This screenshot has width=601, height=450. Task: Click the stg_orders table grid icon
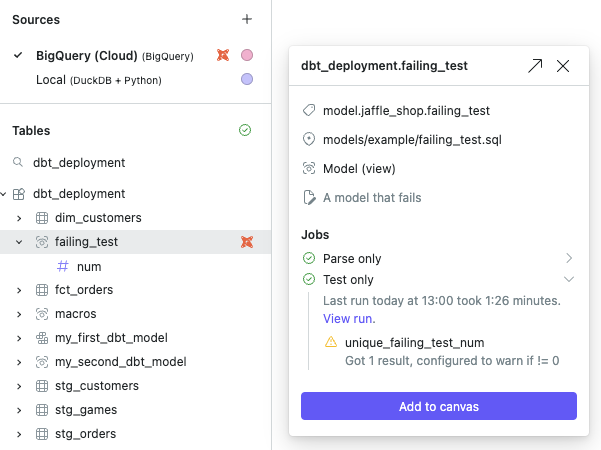42,434
